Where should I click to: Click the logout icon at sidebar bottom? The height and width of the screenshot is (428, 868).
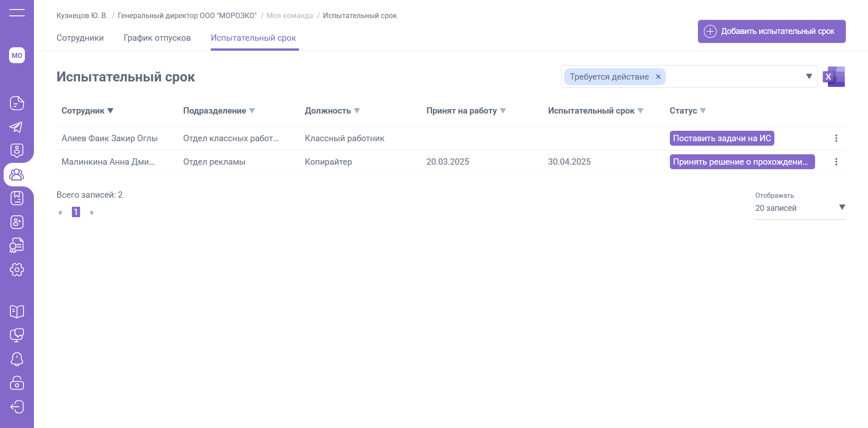(17, 407)
